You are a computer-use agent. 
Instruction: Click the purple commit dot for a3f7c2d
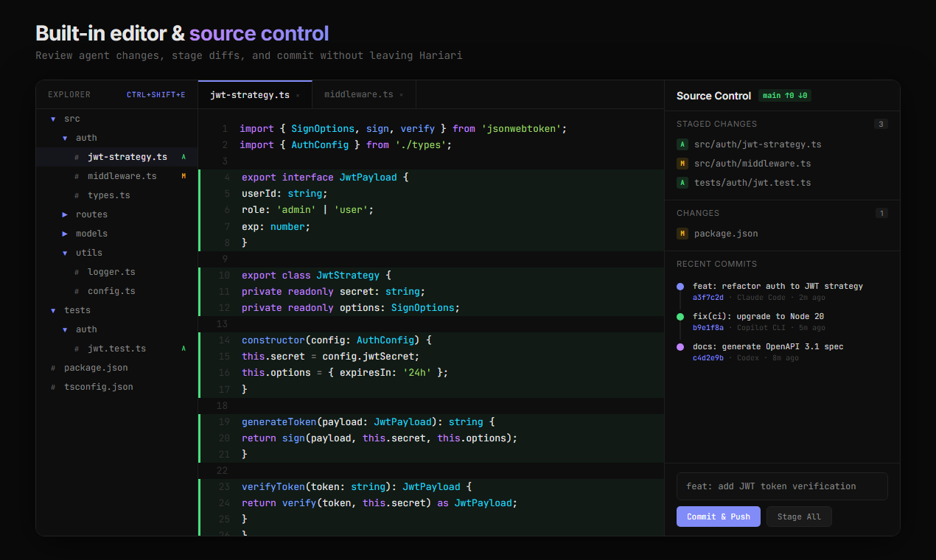point(680,287)
